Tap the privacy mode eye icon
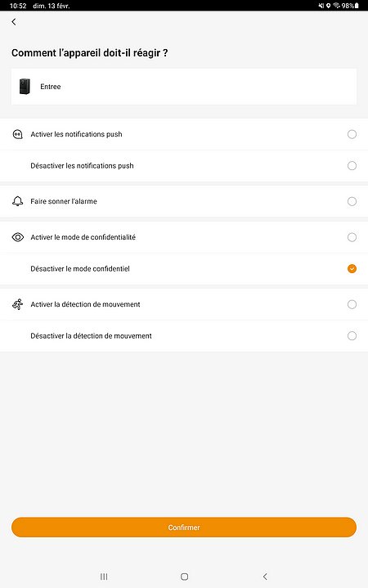This screenshot has width=368, height=588. click(18, 237)
